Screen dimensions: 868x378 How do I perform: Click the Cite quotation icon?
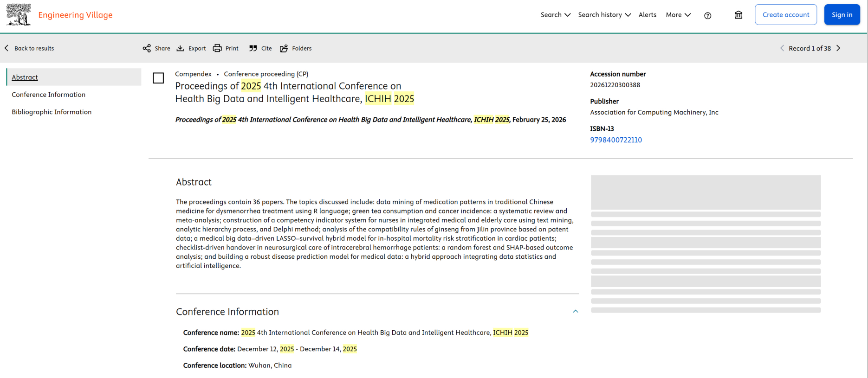[x=253, y=48]
